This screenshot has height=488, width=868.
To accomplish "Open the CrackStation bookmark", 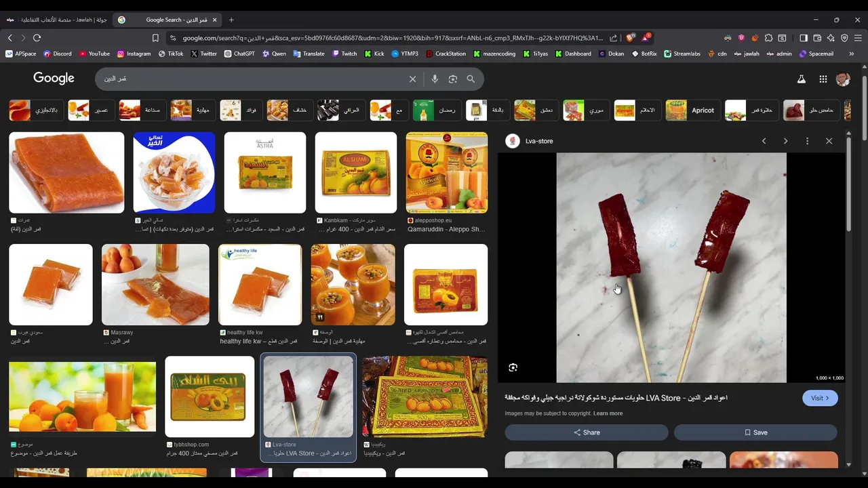I will (x=446, y=54).
